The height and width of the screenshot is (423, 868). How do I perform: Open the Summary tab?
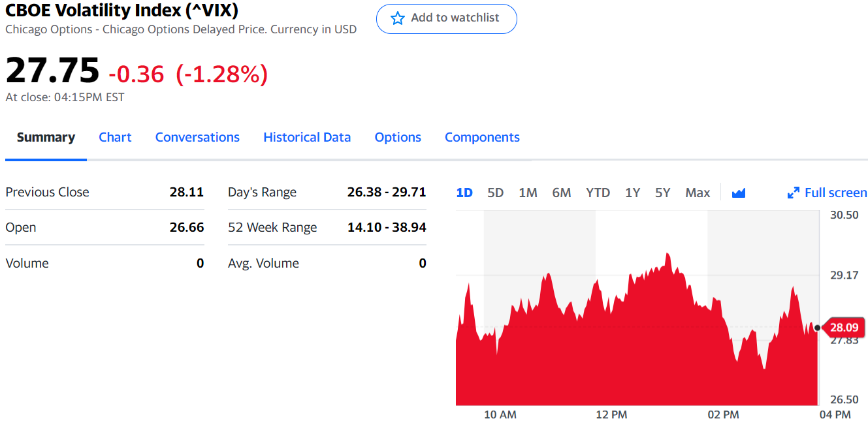[46, 137]
